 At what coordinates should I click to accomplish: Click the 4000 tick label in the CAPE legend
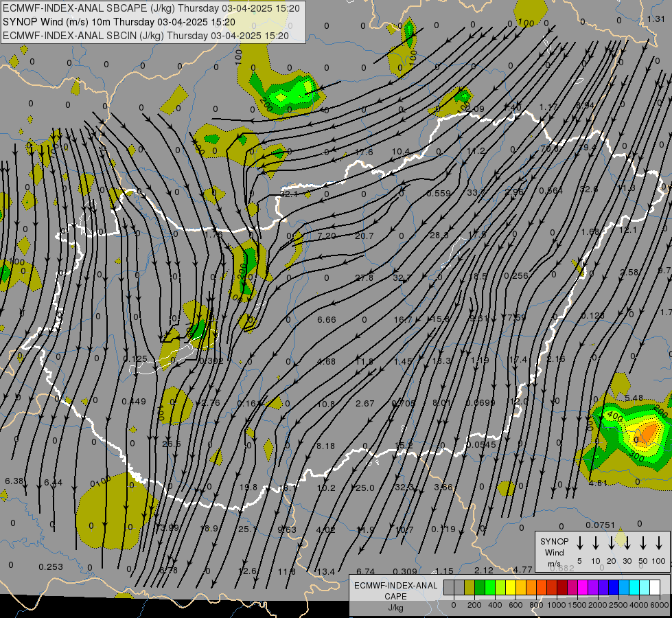(638, 605)
